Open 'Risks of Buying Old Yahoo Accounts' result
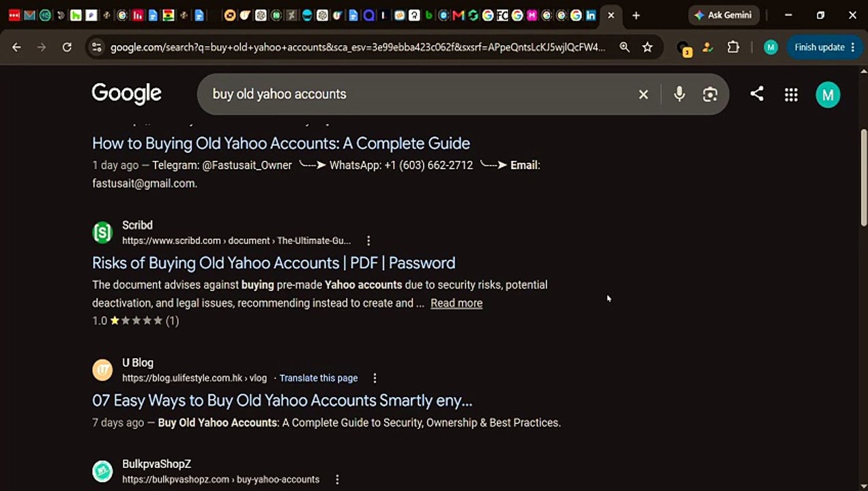 (x=274, y=263)
